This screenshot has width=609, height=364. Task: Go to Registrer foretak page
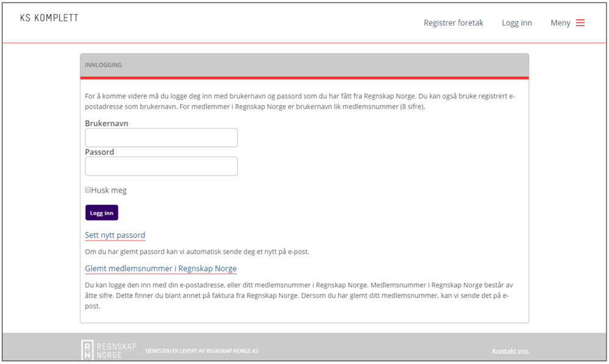pos(454,23)
